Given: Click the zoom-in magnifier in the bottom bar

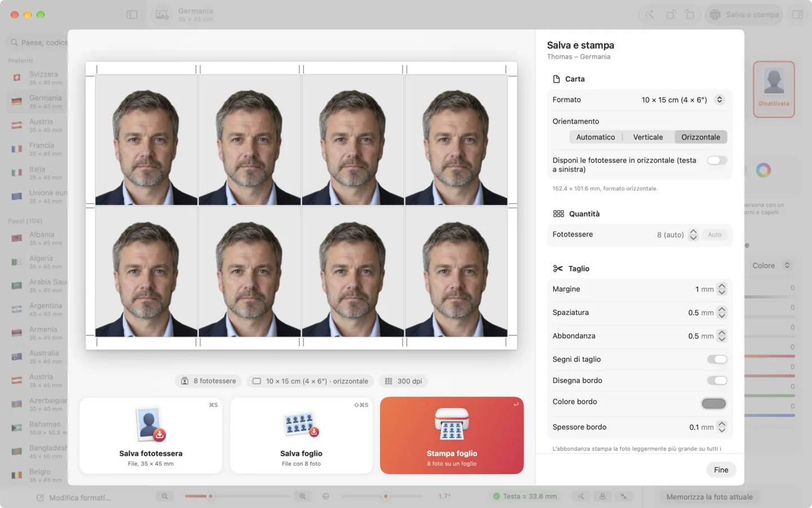Looking at the screenshot, I should click(303, 496).
